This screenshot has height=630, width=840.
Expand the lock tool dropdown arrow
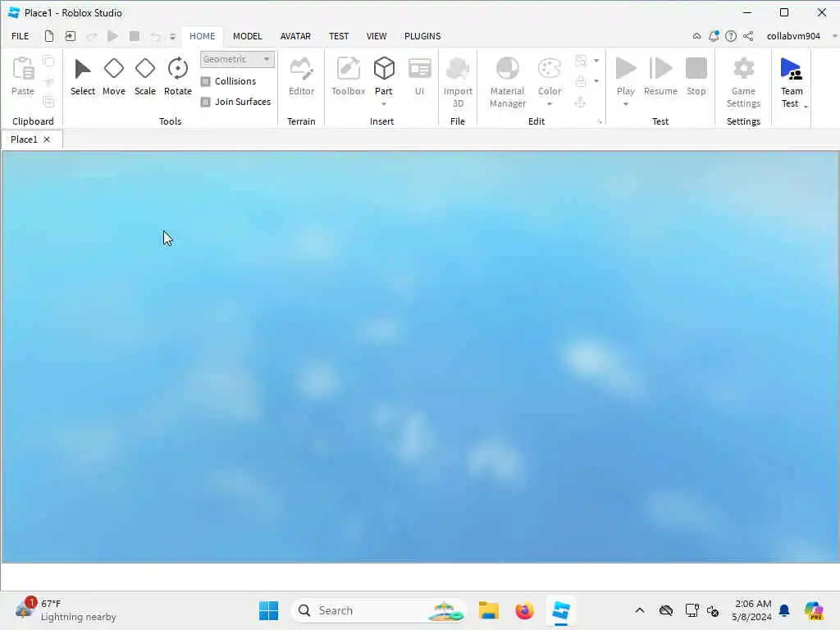tap(596, 81)
